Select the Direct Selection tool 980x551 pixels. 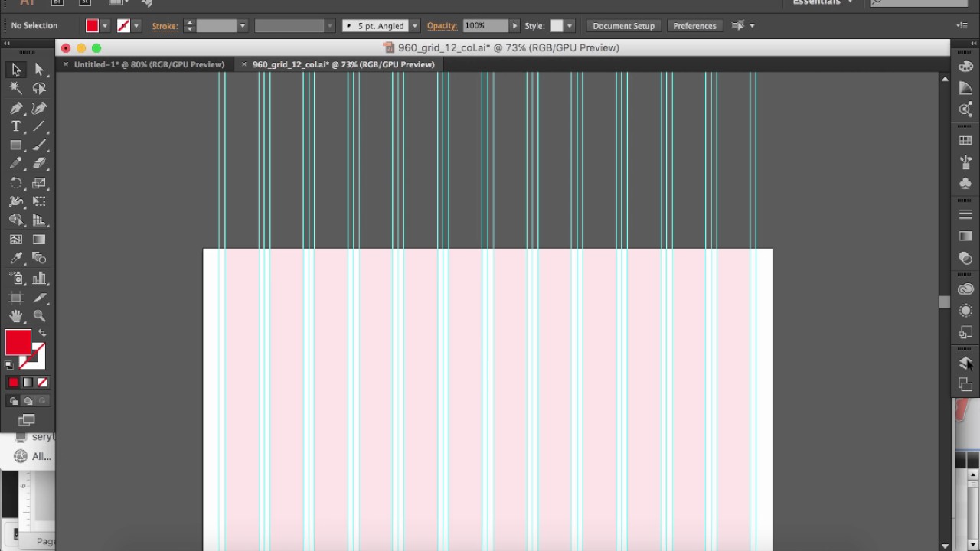coord(39,70)
